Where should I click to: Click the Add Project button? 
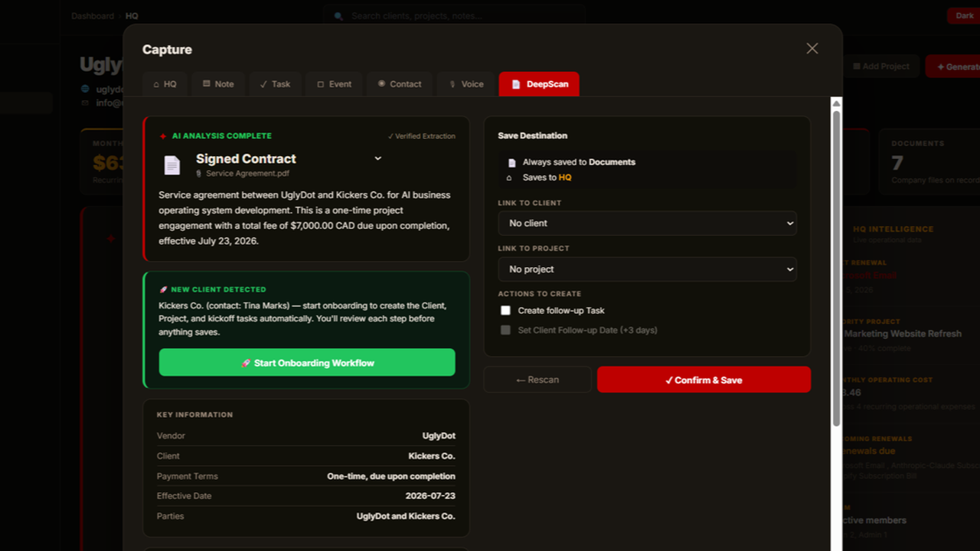(x=881, y=67)
